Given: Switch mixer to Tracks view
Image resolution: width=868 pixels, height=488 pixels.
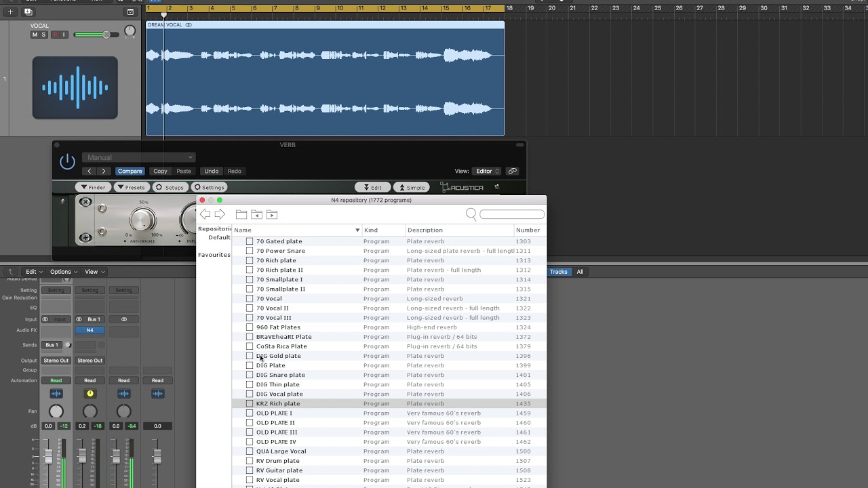Looking at the screenshot, I should point(559,272).
